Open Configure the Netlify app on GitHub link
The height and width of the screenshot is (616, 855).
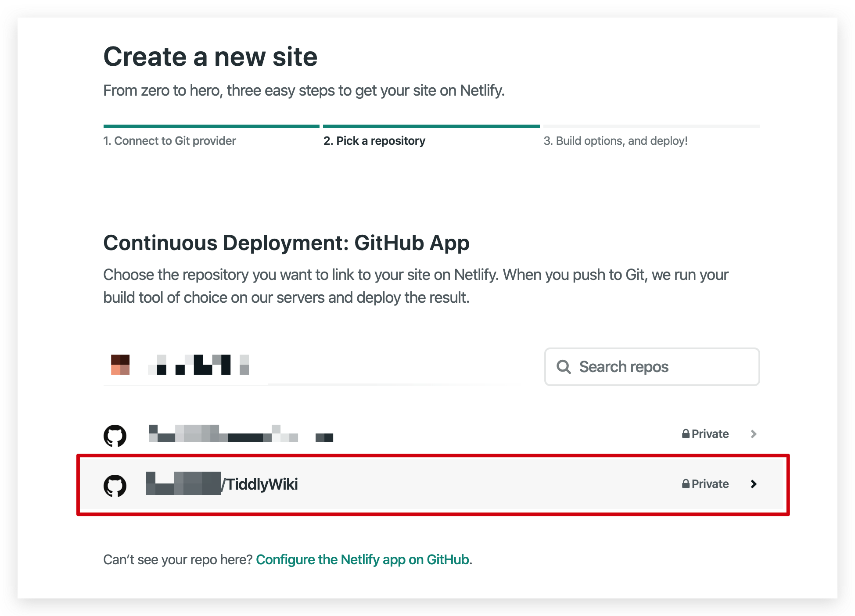(363, 559)
